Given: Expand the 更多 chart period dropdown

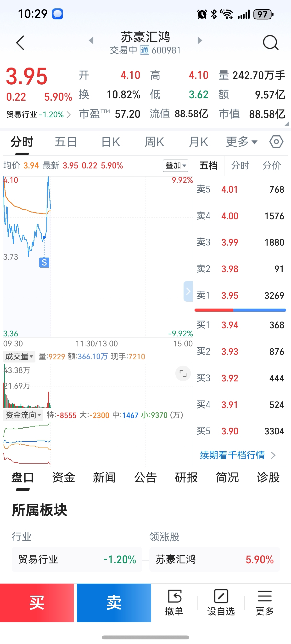Looking at the screenshot, I should click(x=241, y=142).
